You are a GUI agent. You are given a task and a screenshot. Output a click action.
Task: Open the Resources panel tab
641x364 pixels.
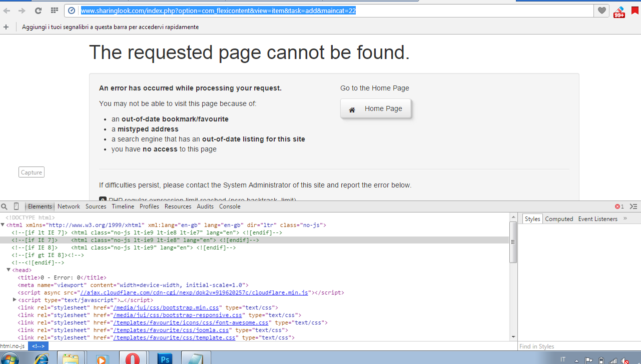point(178,206)
